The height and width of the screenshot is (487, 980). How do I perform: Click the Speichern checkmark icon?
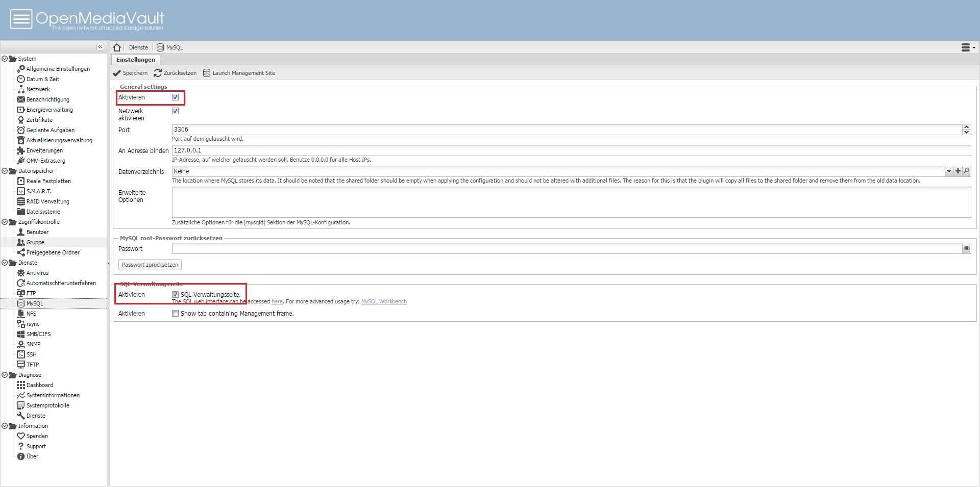[117, 73]
